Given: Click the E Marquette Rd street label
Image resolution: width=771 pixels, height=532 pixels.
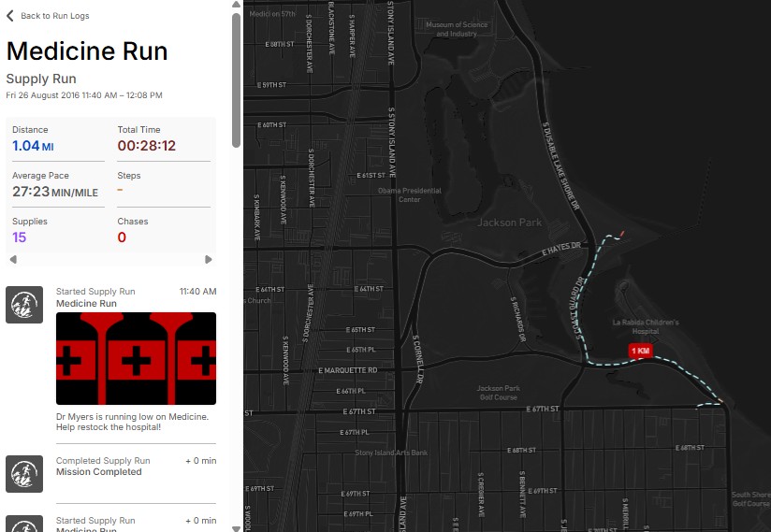Looking at the screenshot, I should [348, 370].
